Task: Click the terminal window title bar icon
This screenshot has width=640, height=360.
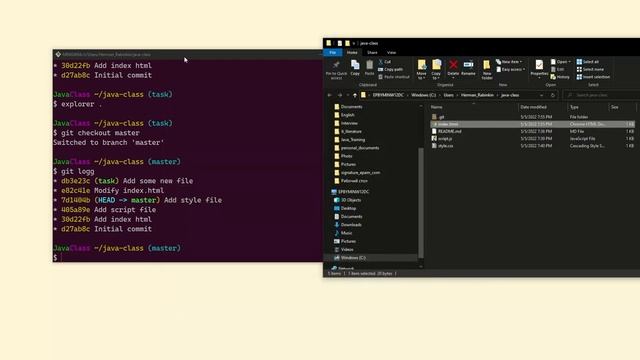Action: 58,54
